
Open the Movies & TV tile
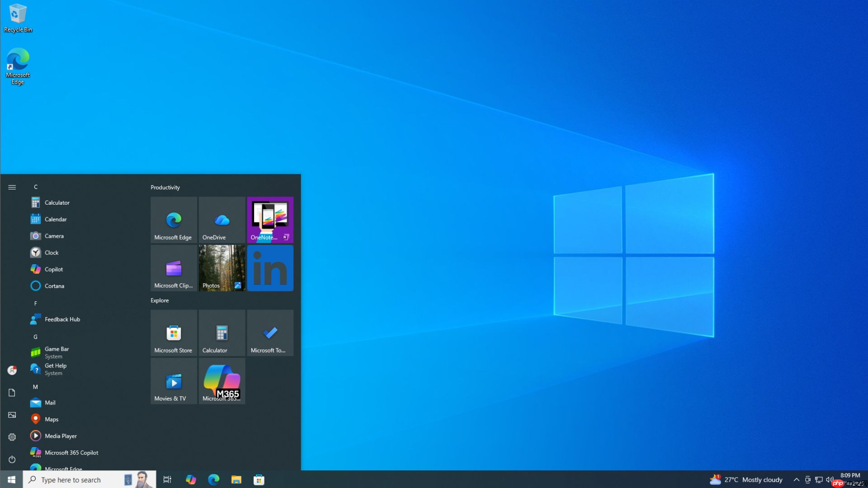pyautogui.click(x=174, y=381)
